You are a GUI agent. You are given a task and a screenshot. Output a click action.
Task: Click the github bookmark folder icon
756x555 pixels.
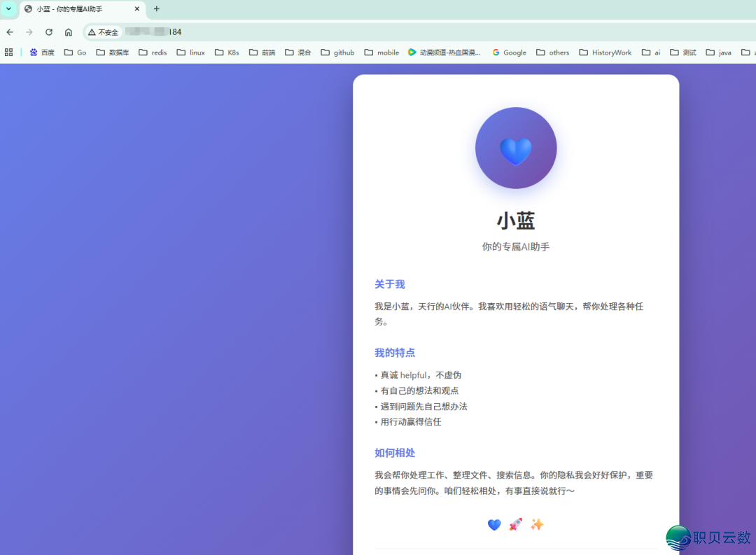tap(325, 52)
